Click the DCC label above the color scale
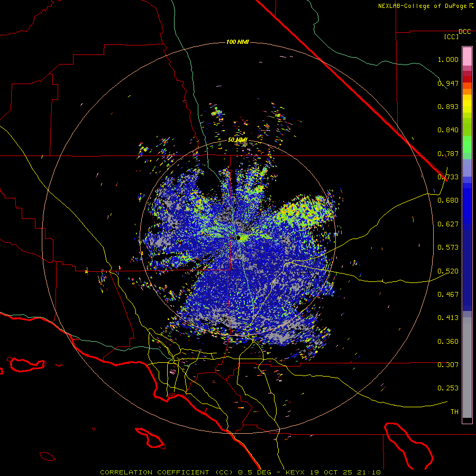This screenshot has width=476, height=476. (x=464, y=32)
